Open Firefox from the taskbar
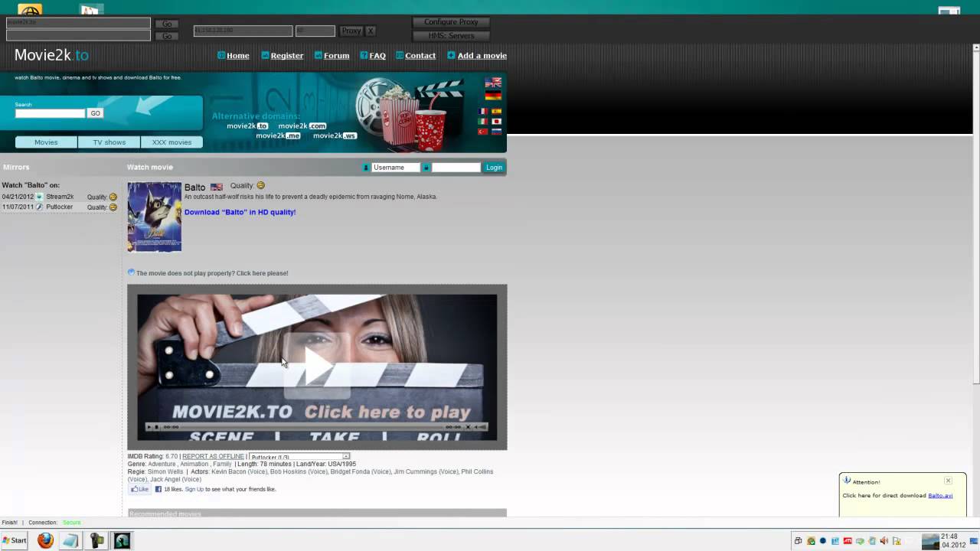The image size is (980, 551). 45,540
